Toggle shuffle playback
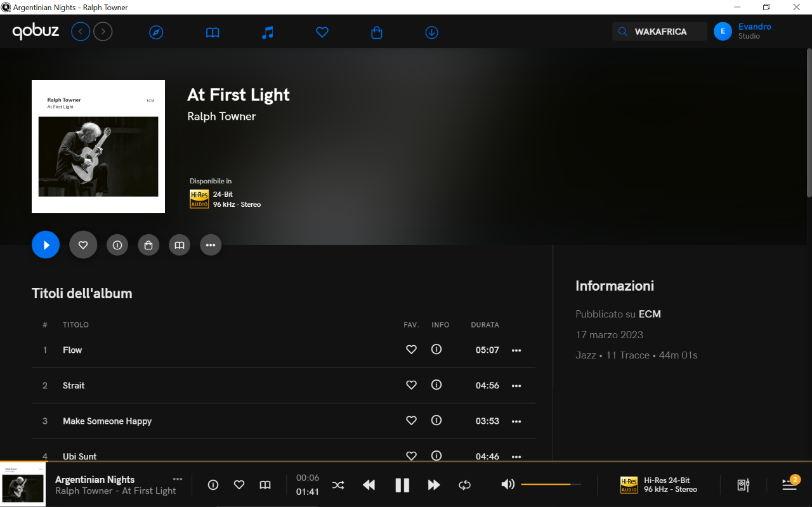812x507 pixels. (x=338, y=485)
